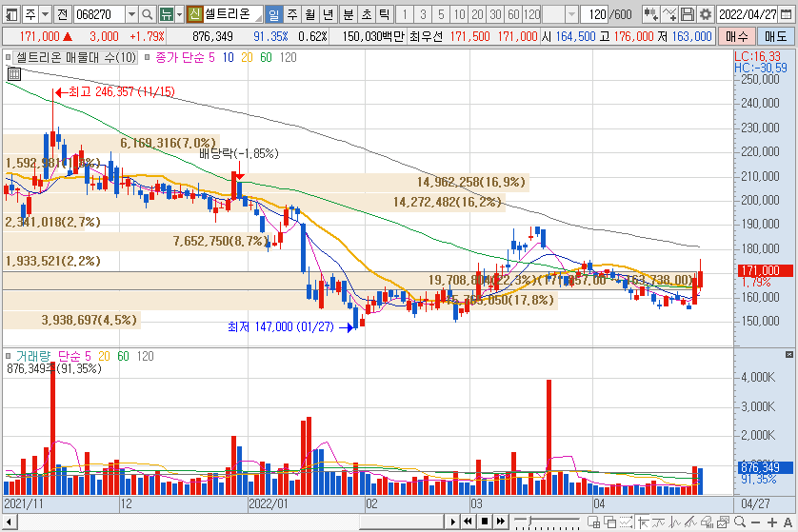
Task: Open chart settings gear icon
Action: [x=706, y=14]
